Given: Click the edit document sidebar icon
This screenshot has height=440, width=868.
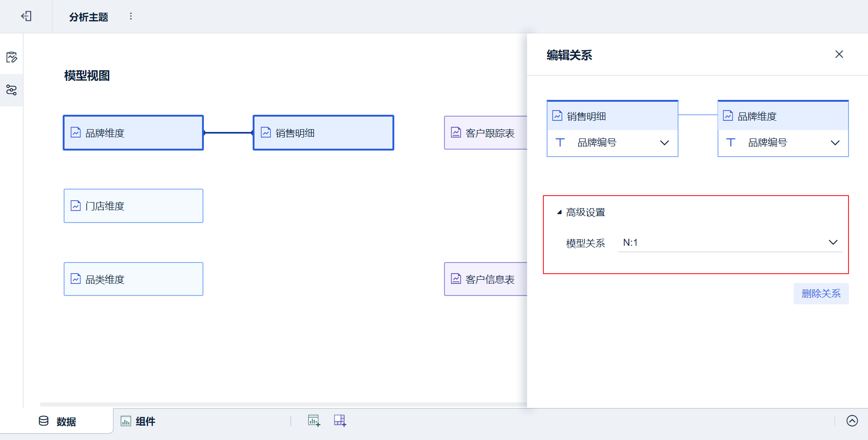Looking at the screenshot, I should (x=12, y=57).
